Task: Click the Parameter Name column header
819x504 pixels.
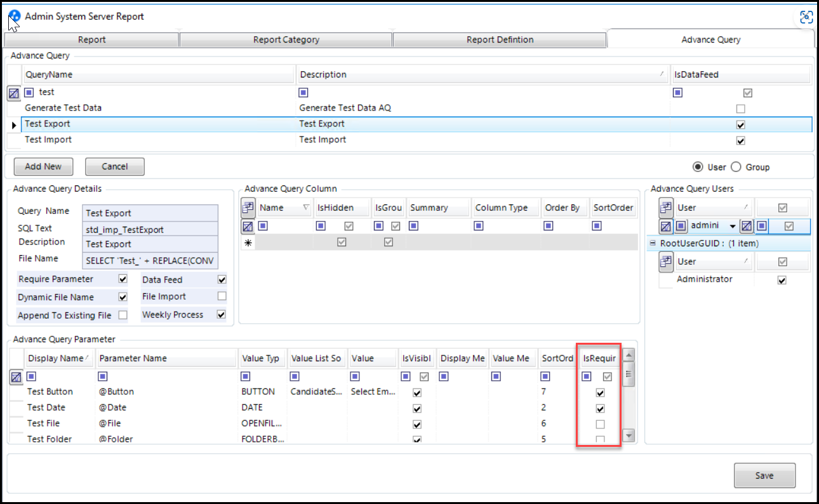Action: pos(167,358)
